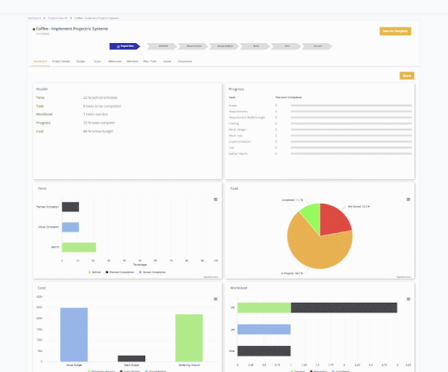
Task: Click the Workload label in Health
Action: point(44,114)
